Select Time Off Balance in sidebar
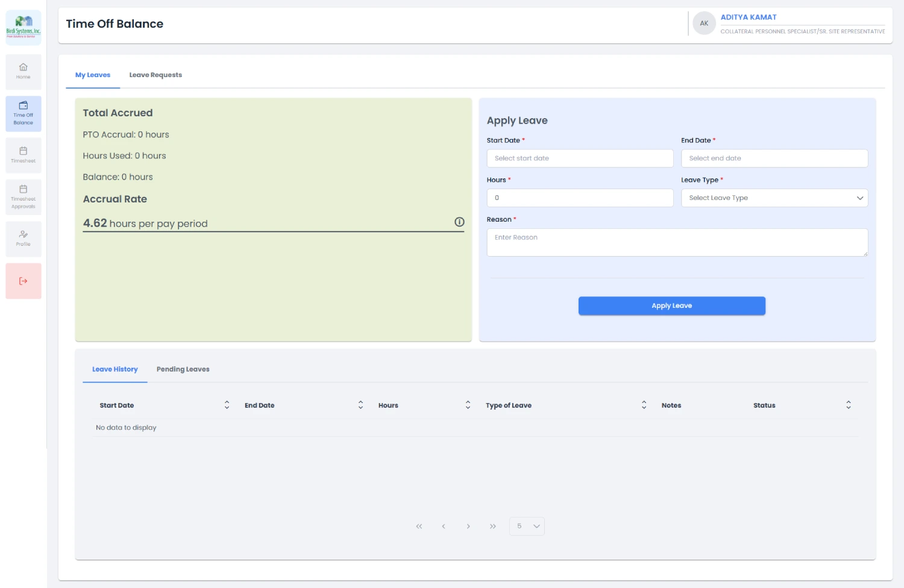Screen dimensions: 904x588 pos(24,114)
